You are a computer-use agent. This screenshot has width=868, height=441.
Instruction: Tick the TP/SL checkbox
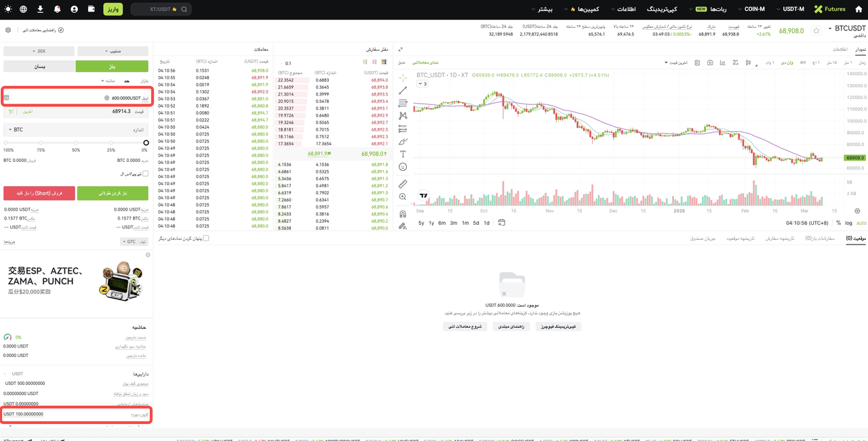point(145,173)
